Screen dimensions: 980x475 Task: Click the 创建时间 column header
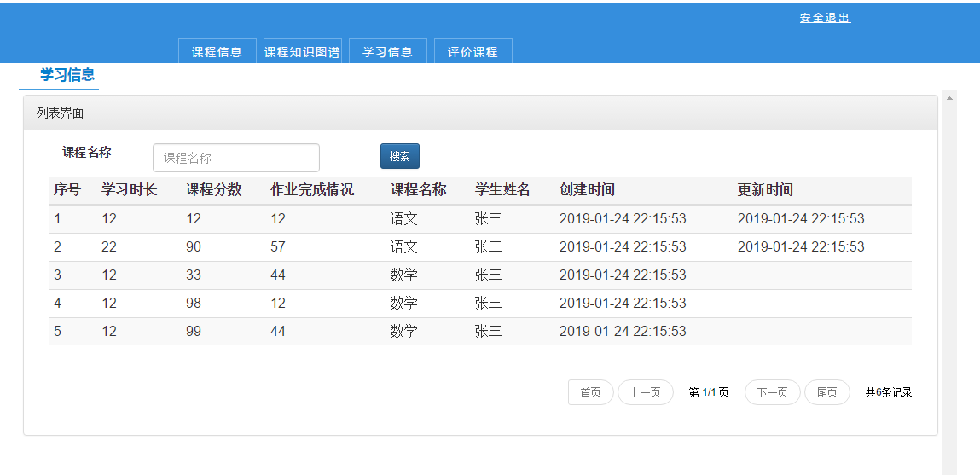[587, 190]
